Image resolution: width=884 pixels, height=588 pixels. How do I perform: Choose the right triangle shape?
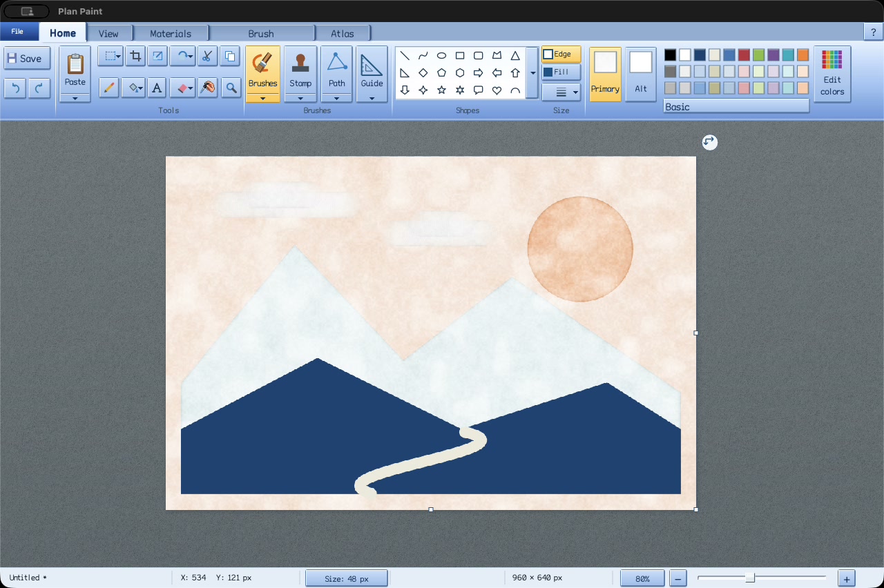tap(405, 73)
